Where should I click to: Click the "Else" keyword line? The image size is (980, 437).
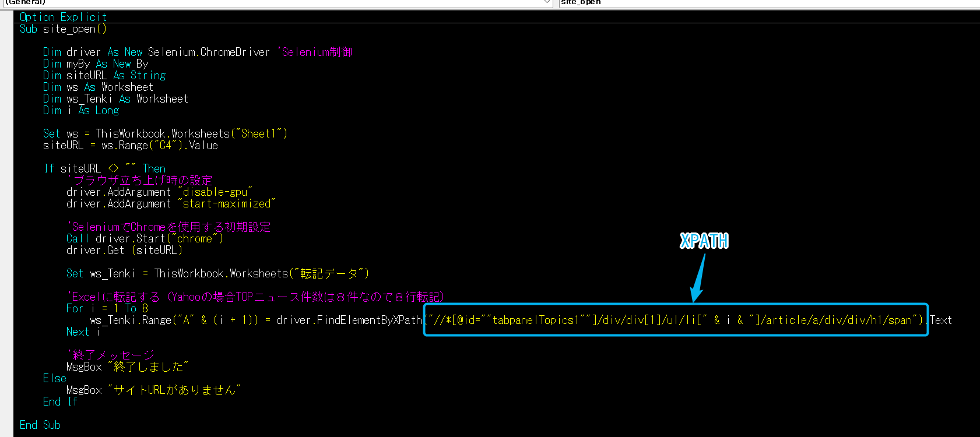coord(54,378)
